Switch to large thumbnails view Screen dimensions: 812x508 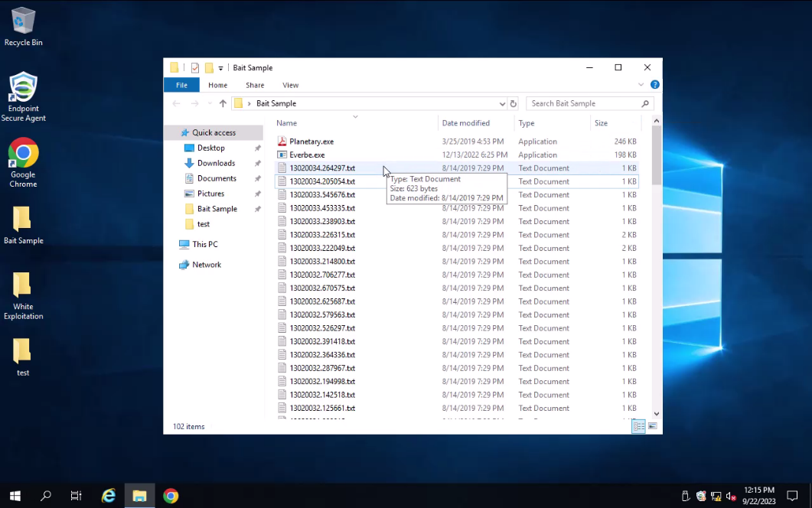point(652,426)
